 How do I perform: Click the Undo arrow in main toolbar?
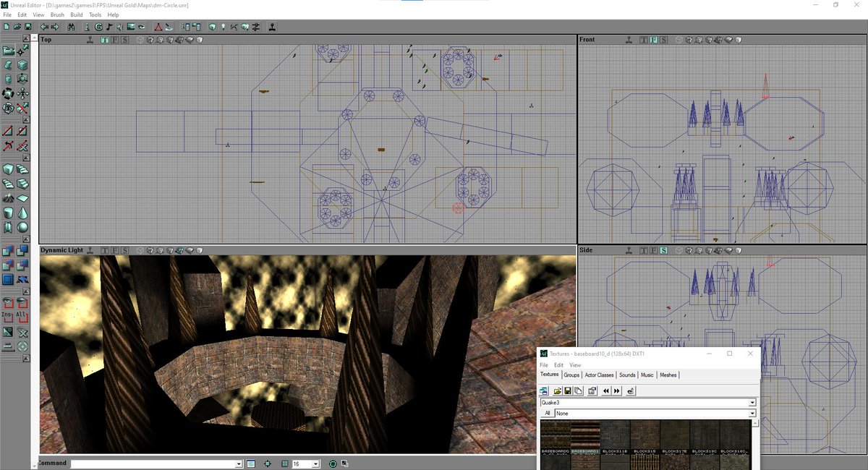[x=44, y=27]
